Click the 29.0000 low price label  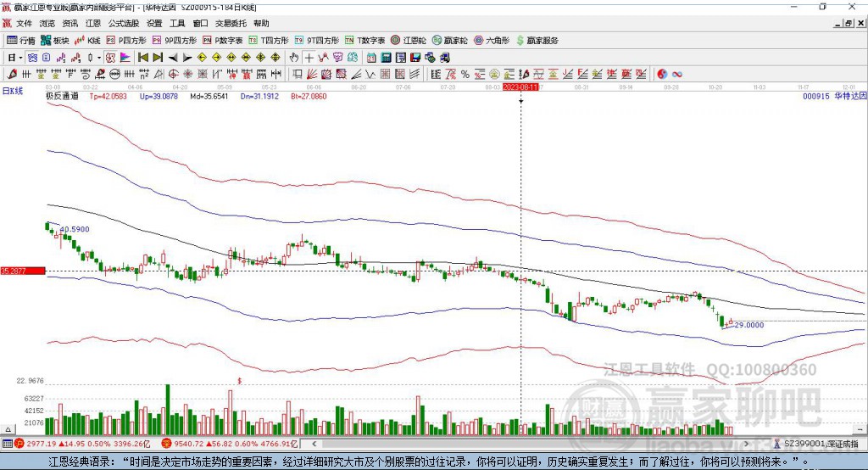[x=749, y=325]
